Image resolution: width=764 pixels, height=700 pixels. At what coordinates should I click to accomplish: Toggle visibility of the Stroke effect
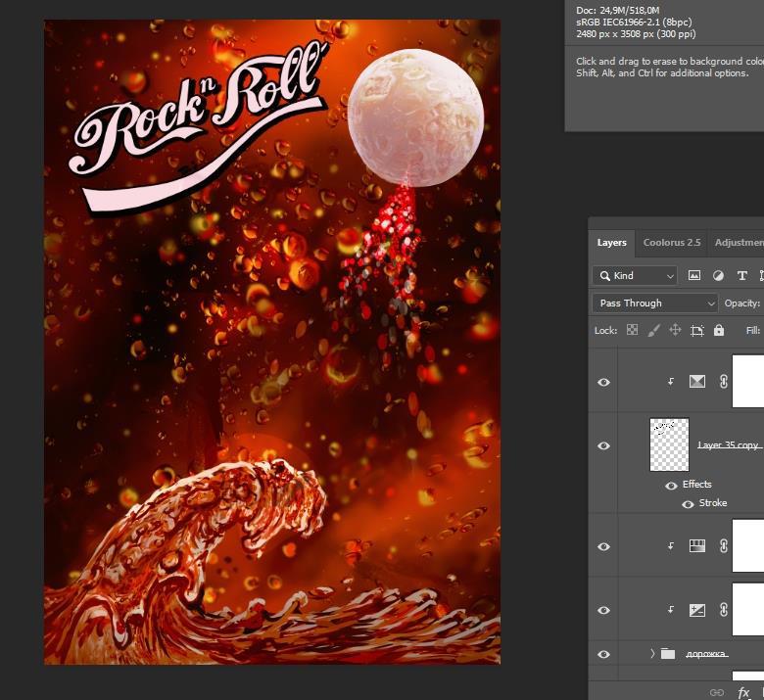point(688,503)
